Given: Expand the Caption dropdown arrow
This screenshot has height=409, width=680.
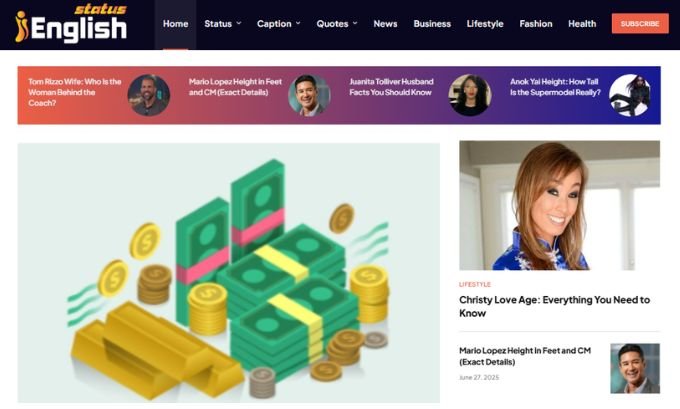Looking at the screenshot, I should tap(298, 23).
